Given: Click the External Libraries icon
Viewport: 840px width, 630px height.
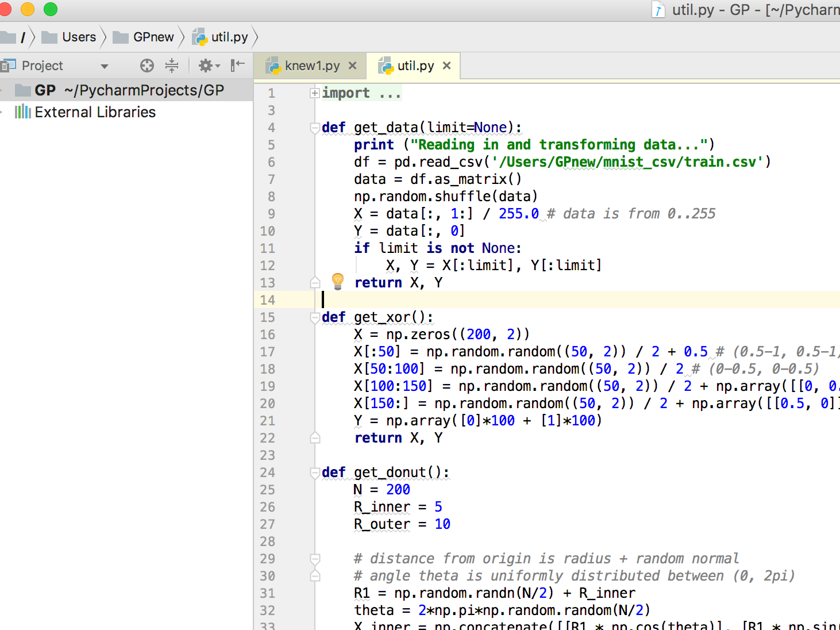Looking at the screenshot, I should (24, 112).
